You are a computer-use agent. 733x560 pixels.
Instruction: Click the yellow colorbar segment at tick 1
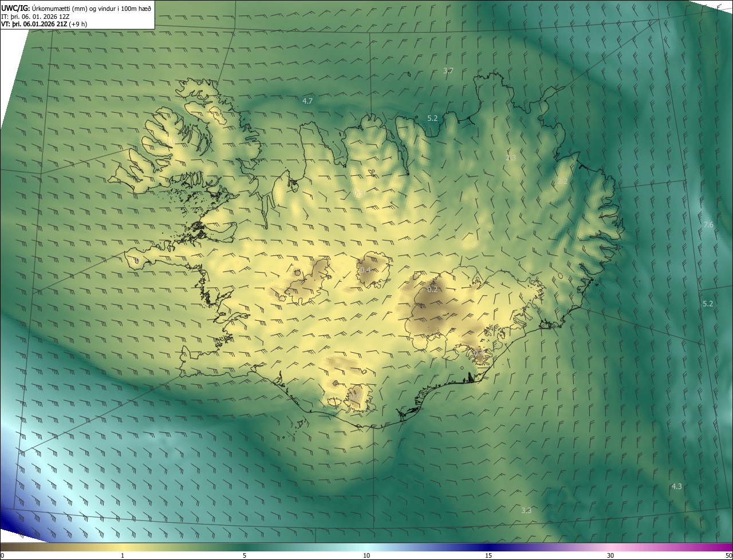point(122,547)
